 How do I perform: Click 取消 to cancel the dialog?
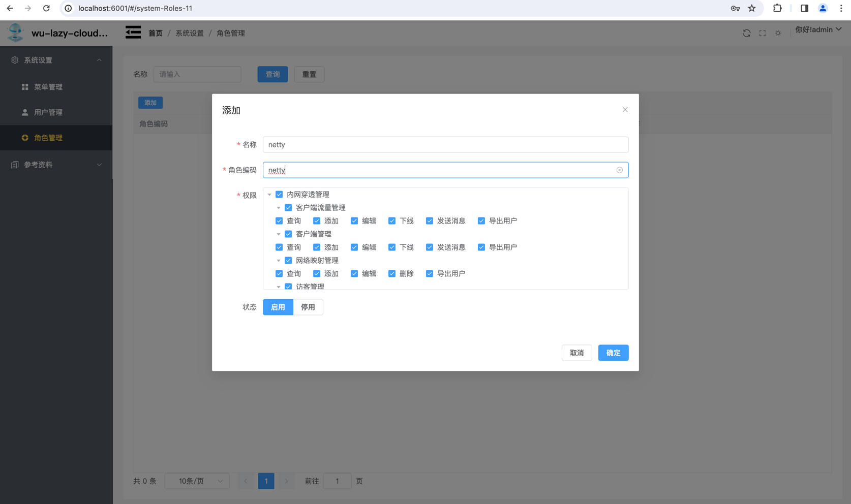576,353
